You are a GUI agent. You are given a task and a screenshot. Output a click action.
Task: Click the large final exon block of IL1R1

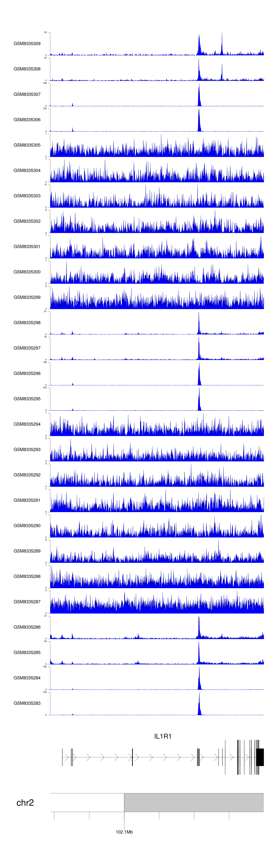[260, 757]
